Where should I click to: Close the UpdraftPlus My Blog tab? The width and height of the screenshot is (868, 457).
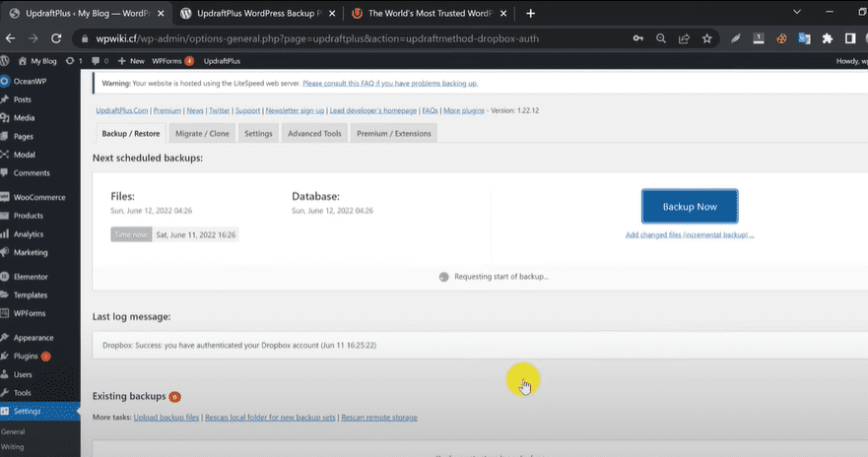pos(161,13)
